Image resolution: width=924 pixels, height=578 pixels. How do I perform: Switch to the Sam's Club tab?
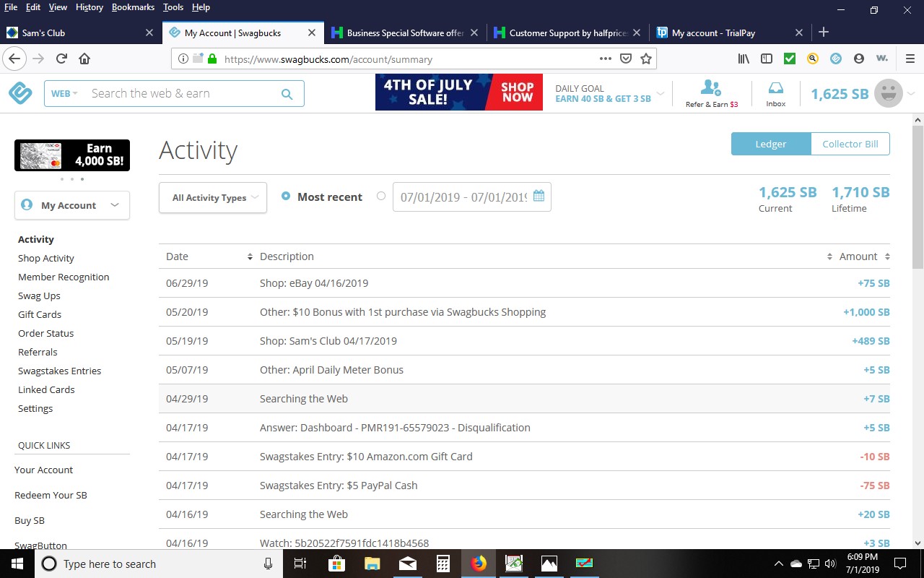click(x=79, y=33)
